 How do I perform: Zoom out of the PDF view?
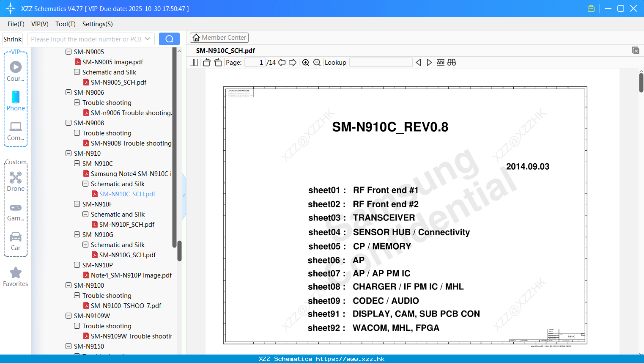pyautogui.click(x=316, y=62)
